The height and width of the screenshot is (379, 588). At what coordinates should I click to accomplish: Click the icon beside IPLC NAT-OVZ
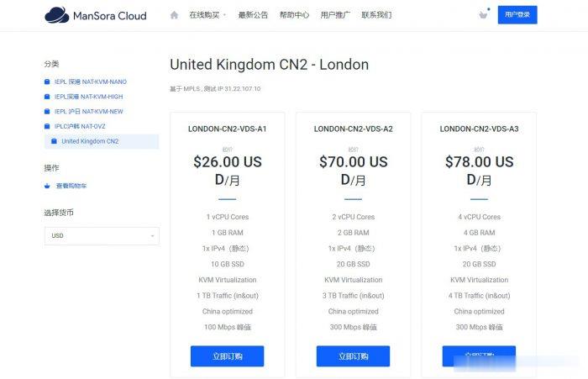[x=48, y=126]
